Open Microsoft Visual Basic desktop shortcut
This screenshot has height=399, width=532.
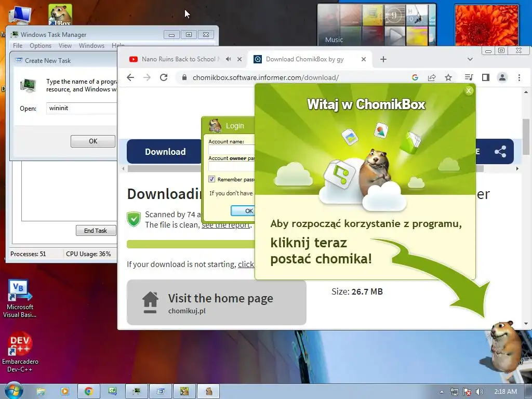pyautogui.click(x=20, y=299)
